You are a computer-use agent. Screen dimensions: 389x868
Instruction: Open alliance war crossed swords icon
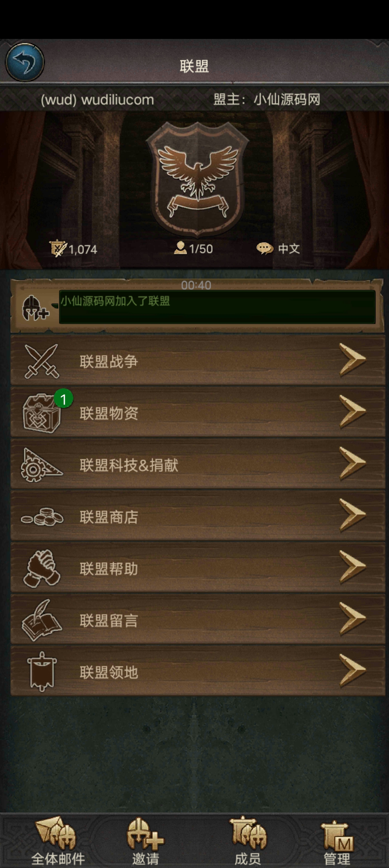coord(42,361)
